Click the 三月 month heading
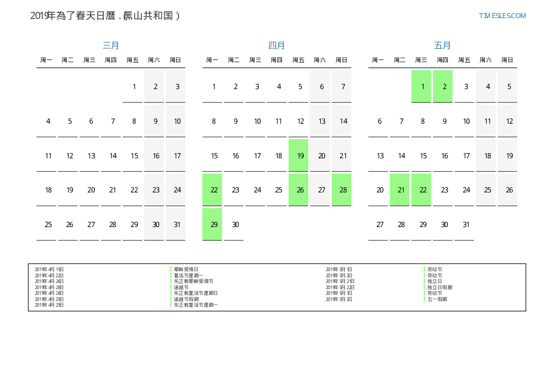The width and height of the screenshot is (554, 392). pos(111,46)
